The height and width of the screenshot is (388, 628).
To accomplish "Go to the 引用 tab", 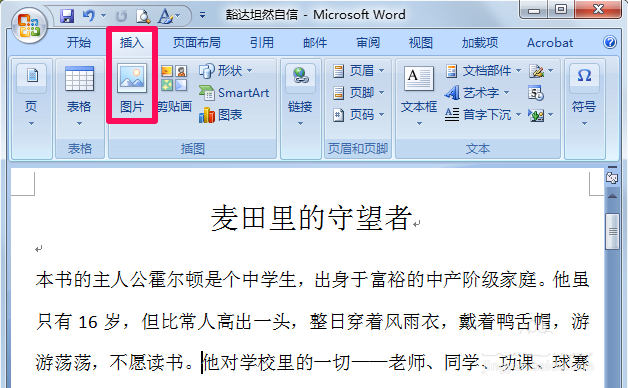I will click(x=262, y=42).
